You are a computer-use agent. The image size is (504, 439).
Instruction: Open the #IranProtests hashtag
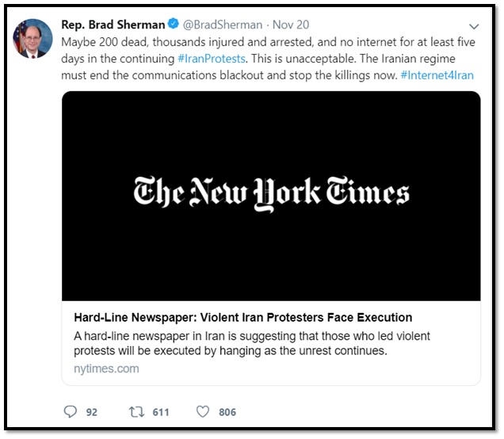tap(212, 59)
